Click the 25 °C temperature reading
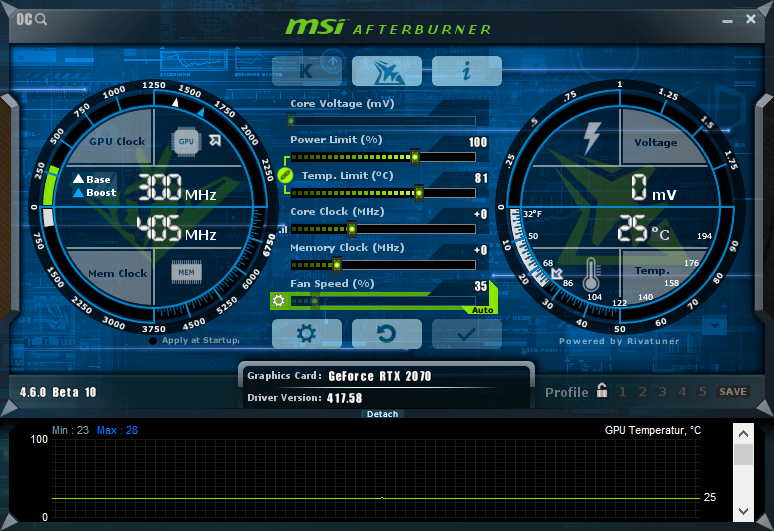Viewport: 774px width, 531px height. point(644,229)
